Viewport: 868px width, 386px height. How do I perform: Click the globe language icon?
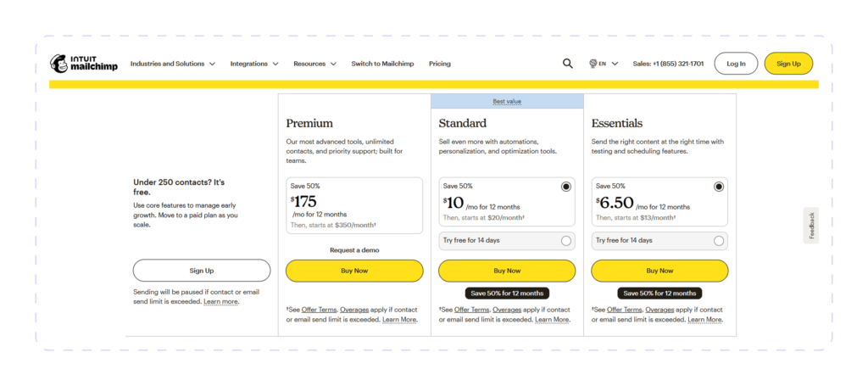593,64
